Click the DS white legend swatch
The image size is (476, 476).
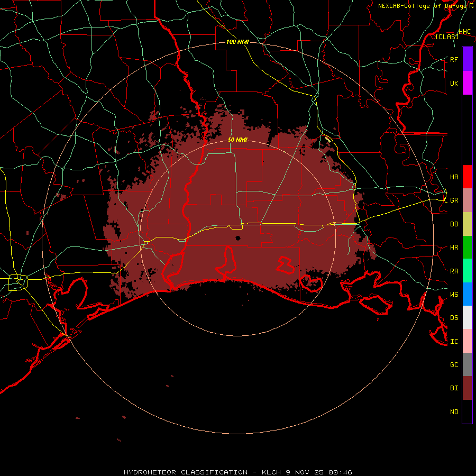pyautogui.click(x=467, y=317)
